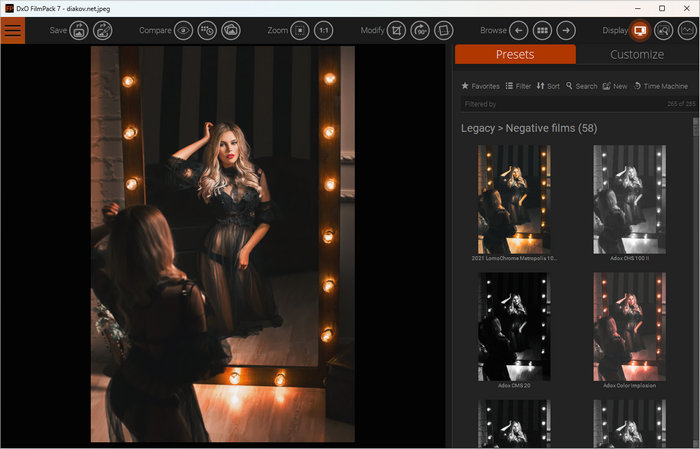The image size is (700, 449).
Task: Toggle the Compare eye preview
Action: coord(183,30)
